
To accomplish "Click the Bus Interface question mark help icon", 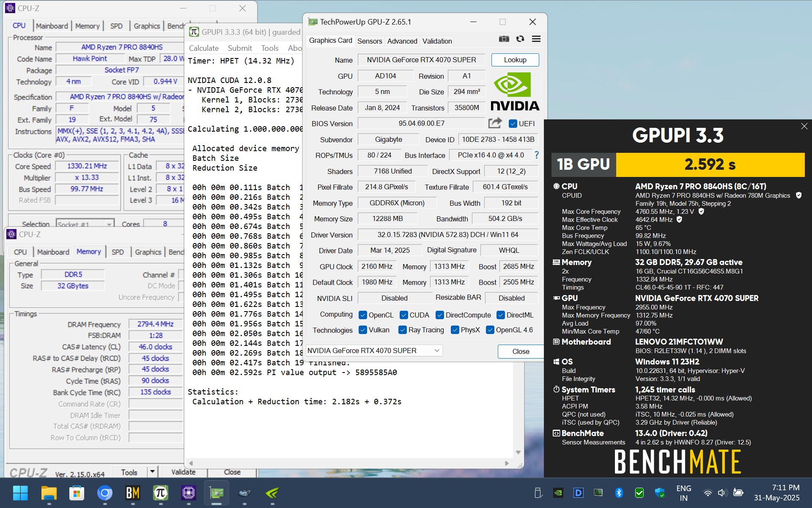I will [537, 155].
